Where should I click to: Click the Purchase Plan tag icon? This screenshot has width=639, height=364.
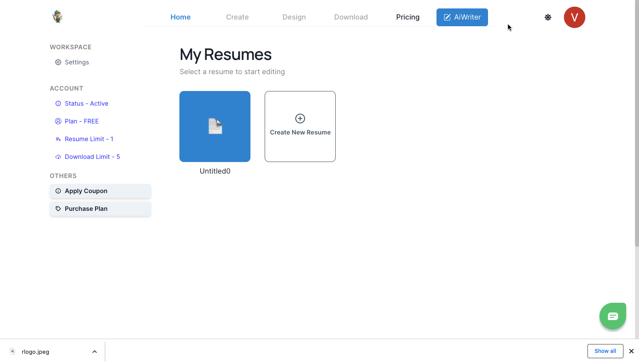(x=58, y=208)
